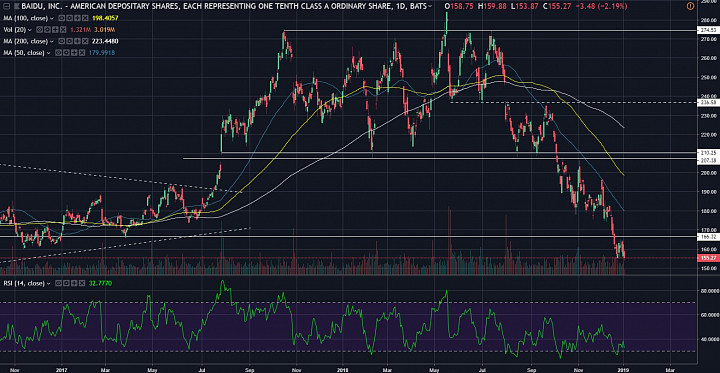
Task: Expand the MA (100, close) dropdown arrow
Action: pos(52,18)
